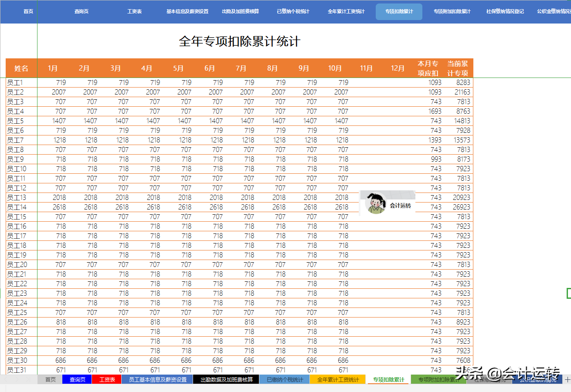Open 工资表 from the blue navigation bar
This screenshot has width=571, height=392.
click(x=135, y=11)
